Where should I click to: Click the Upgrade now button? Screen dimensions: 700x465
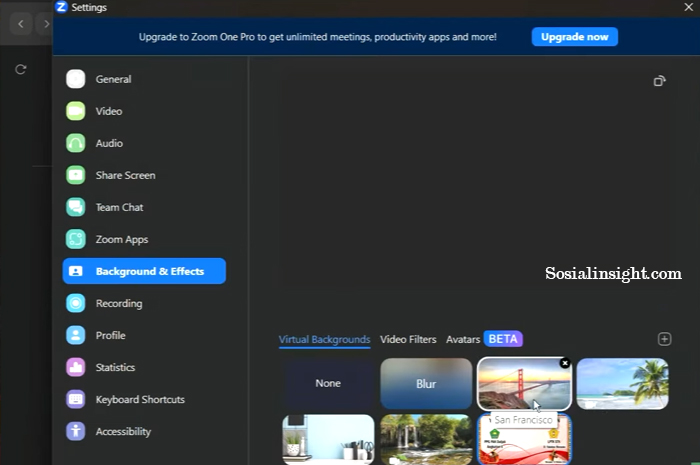575,37
